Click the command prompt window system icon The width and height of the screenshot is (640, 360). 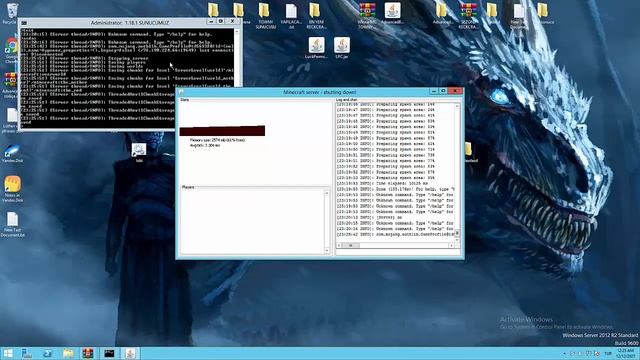coord(24,22)
